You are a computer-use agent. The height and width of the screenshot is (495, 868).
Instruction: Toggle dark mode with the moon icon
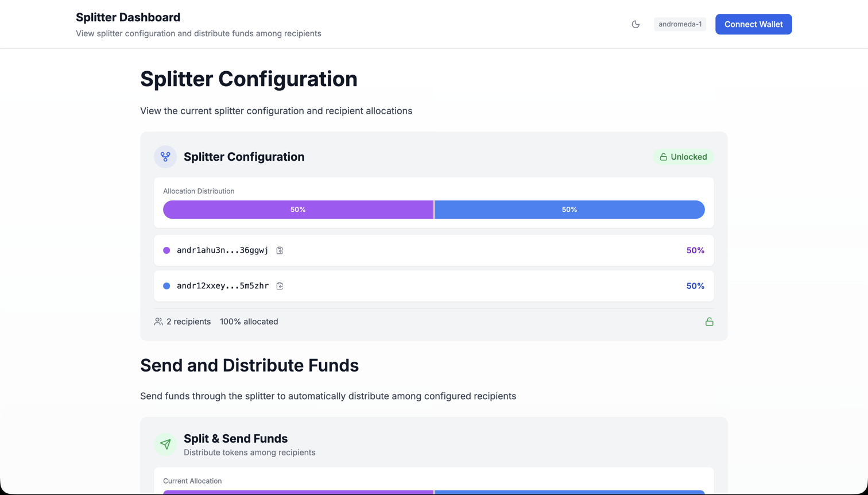635,24
